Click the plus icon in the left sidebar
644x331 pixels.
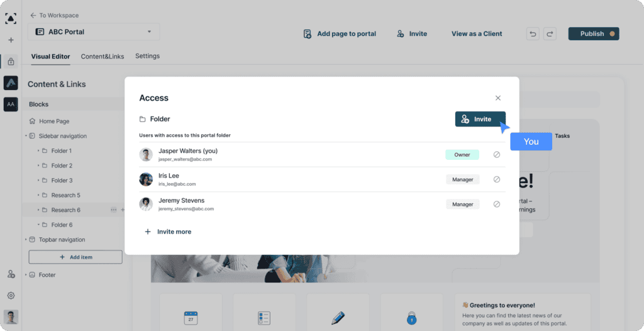[11, 40]
